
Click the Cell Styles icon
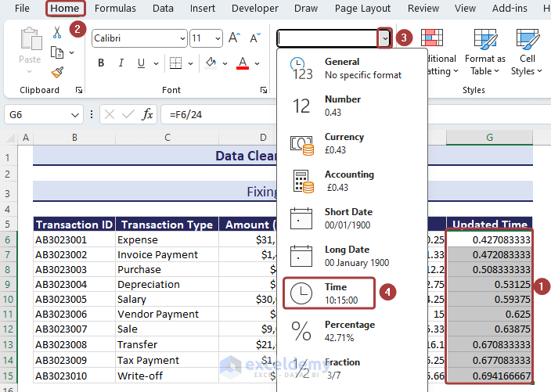(527, 38)
